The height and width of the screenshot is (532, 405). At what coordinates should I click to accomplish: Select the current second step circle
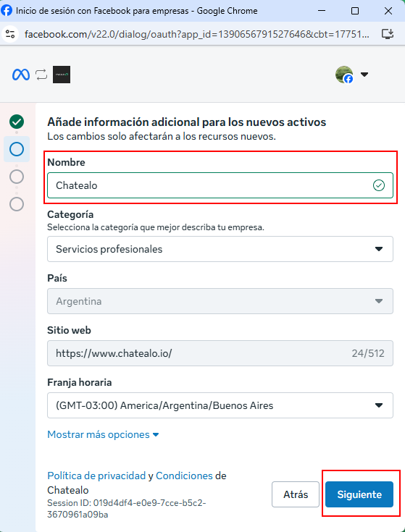tap(17, 149)
